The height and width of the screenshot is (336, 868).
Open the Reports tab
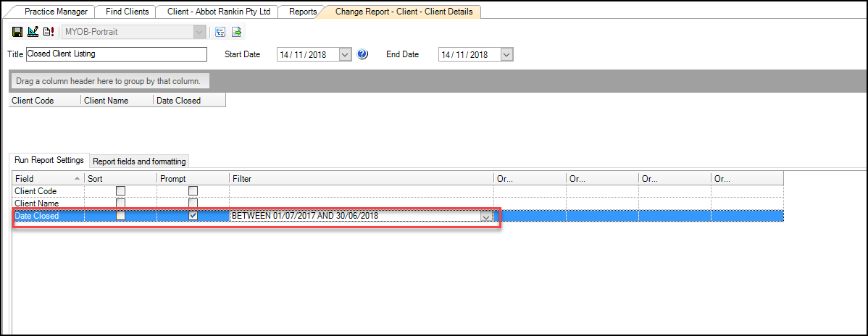click(x=304, y=12)
